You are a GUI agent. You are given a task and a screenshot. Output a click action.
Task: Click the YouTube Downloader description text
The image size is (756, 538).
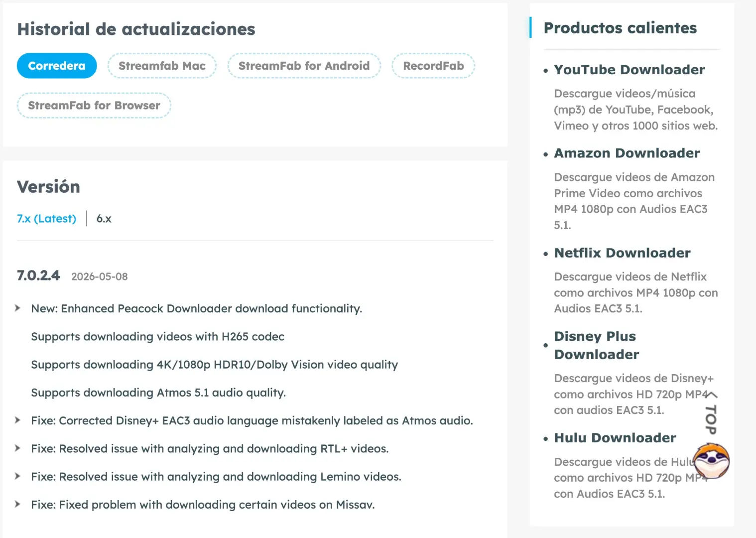(x=636, y=110)
